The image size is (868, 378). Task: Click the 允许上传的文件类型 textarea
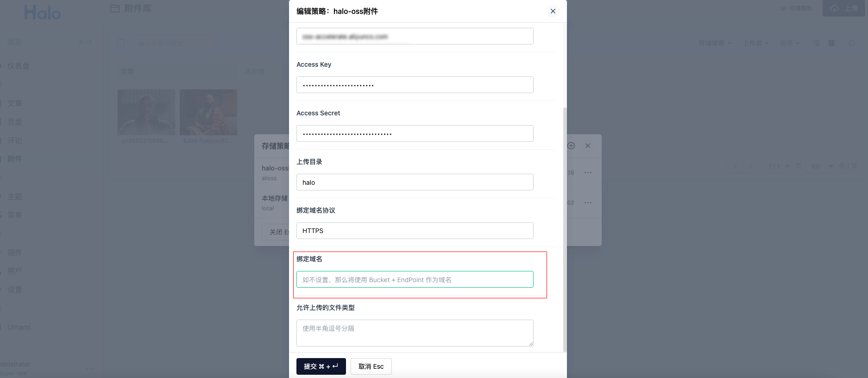click(415, 333)
